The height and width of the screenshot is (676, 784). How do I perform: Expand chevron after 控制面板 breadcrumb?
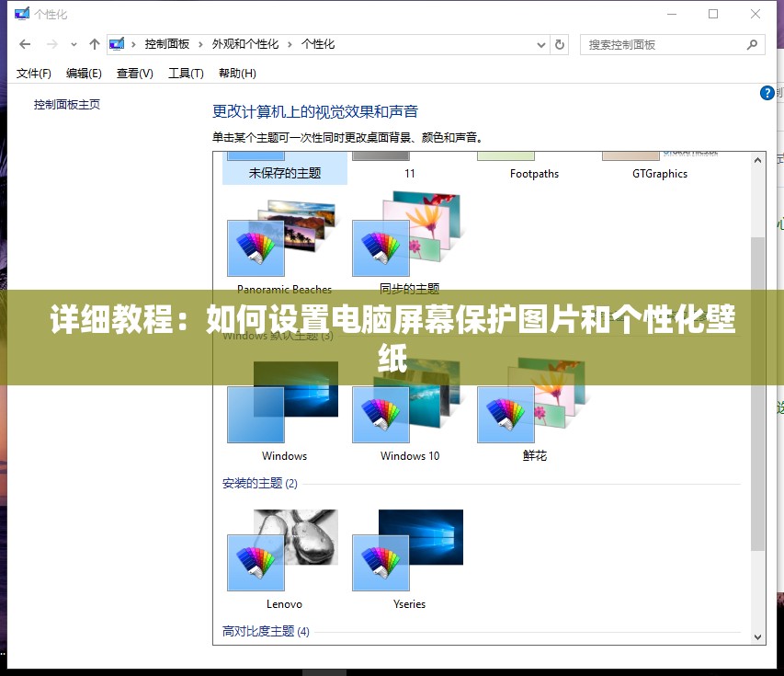[200, 44]
